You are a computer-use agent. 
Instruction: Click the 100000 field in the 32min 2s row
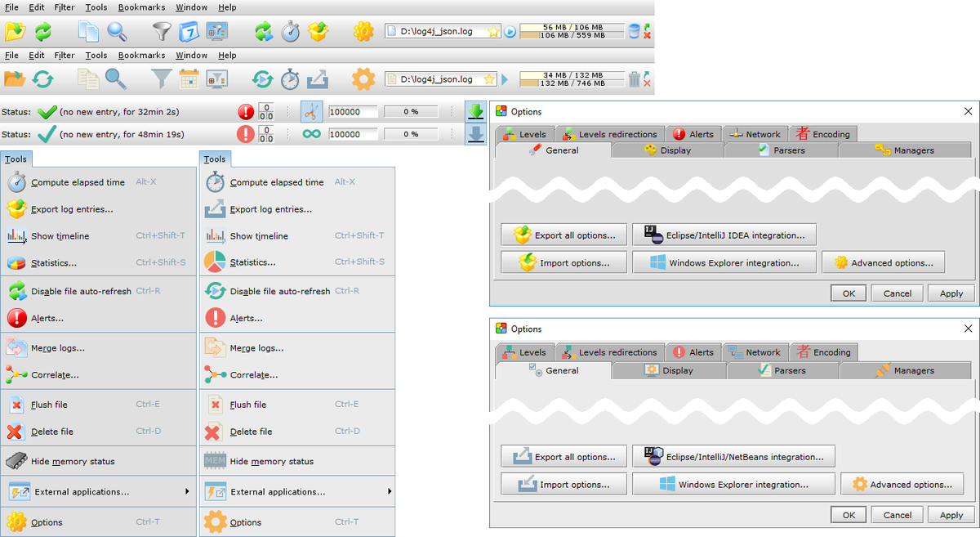tap(353, 112)
